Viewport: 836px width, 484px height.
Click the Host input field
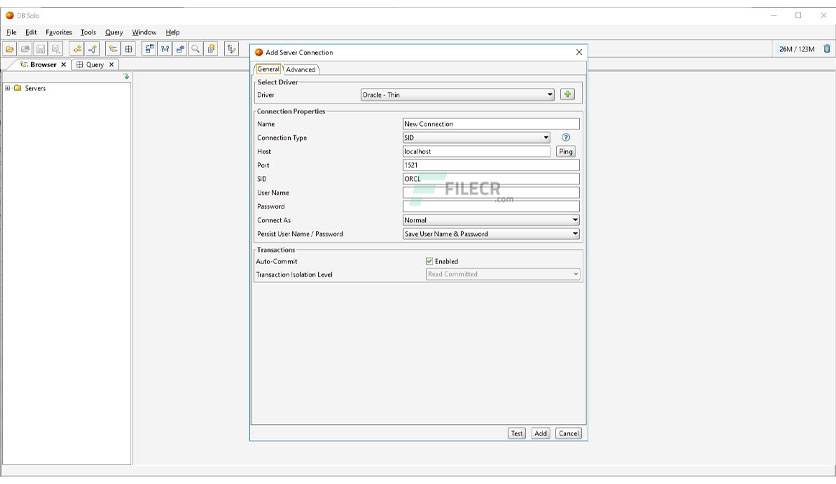pyautogui.click(x=477, y=151)
